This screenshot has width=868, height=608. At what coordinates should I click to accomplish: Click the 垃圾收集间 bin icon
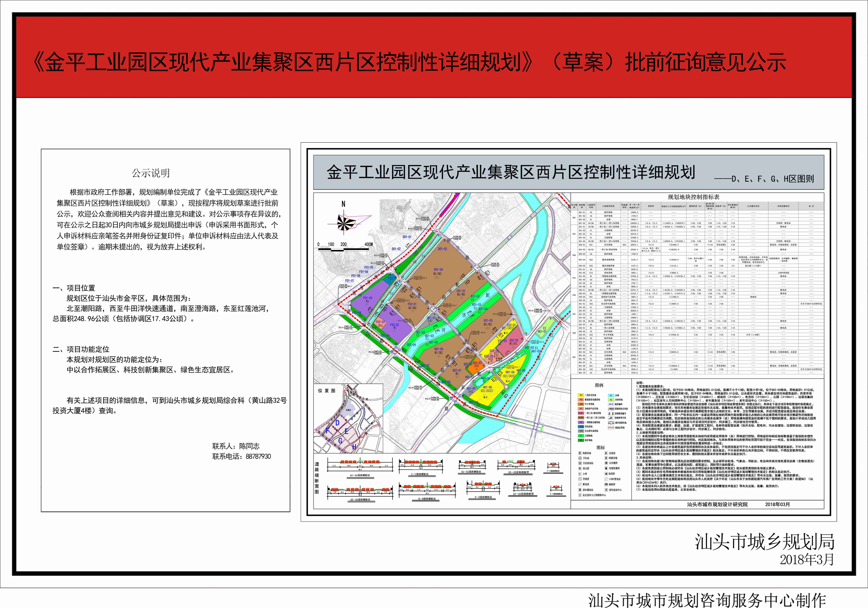tap(606, 468)
